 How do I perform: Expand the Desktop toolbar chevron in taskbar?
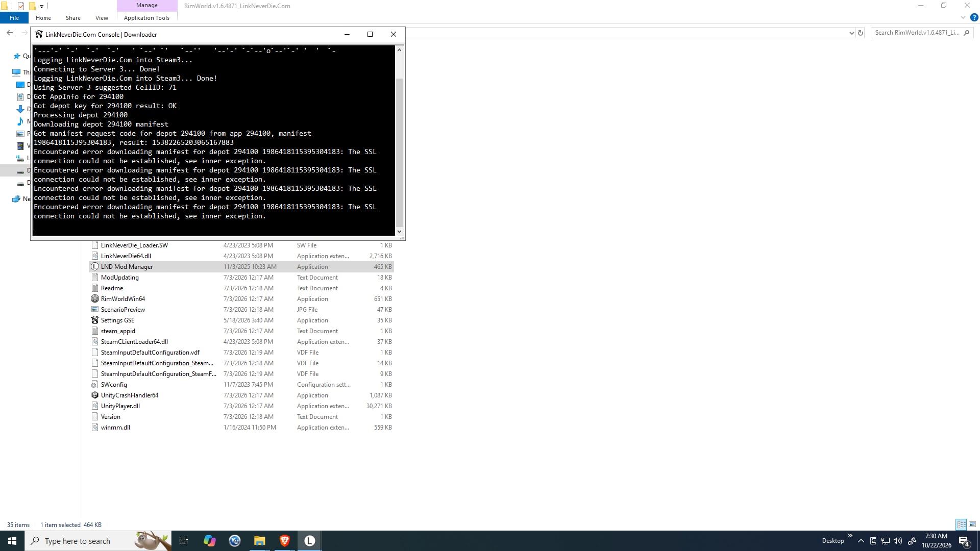tap(850, 536)
